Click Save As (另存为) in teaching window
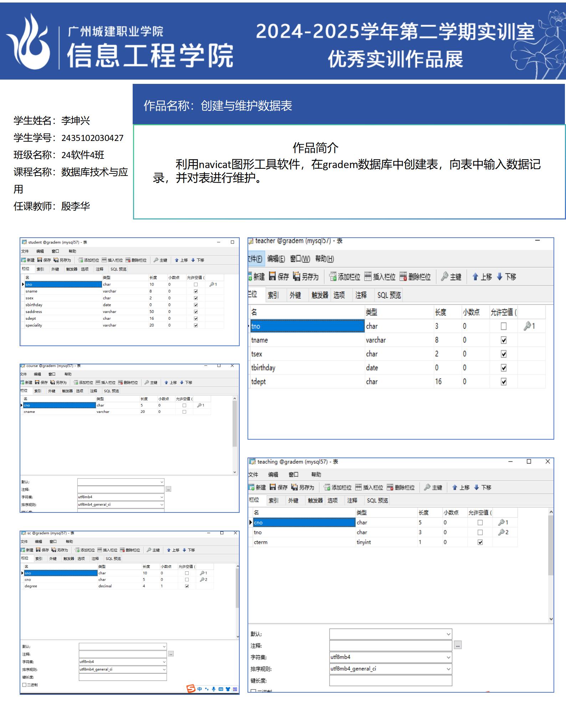Viewport: 566px width, 728px height. point(303,487)
